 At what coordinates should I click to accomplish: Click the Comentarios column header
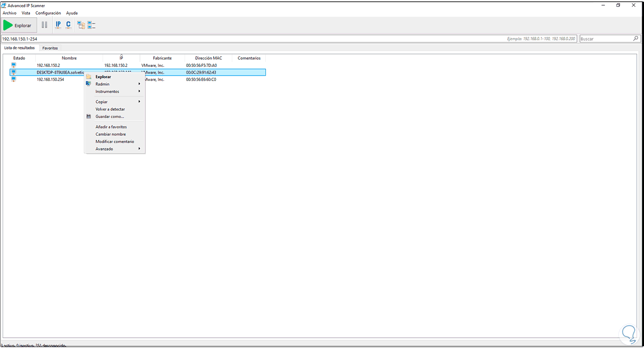[x=249, y=58]
